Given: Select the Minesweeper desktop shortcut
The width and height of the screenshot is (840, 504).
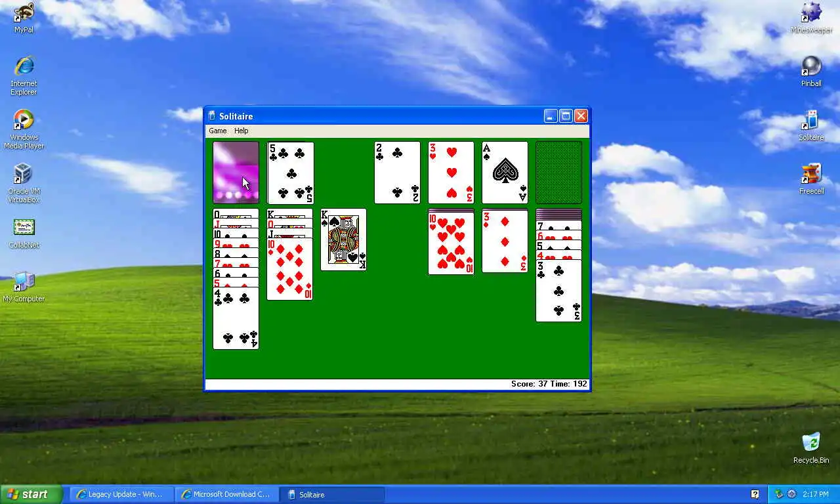Looking at the screenshot, I should coord(812,18).
